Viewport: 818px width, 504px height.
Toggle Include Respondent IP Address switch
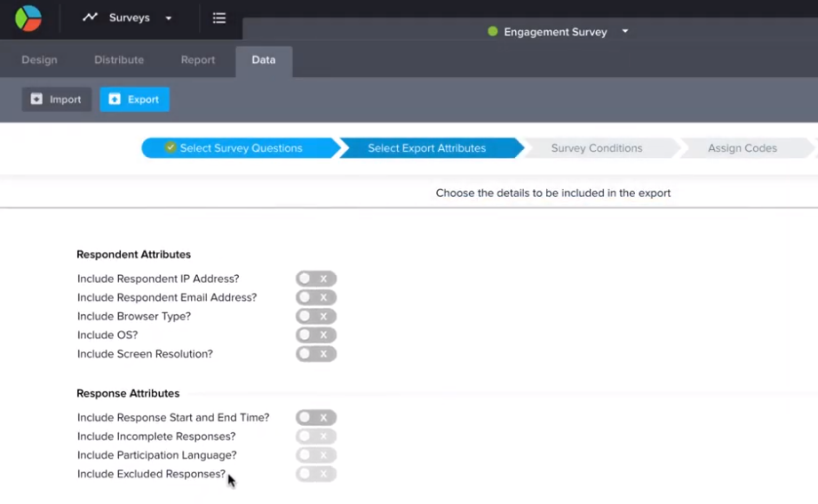(x=316, y=279)
